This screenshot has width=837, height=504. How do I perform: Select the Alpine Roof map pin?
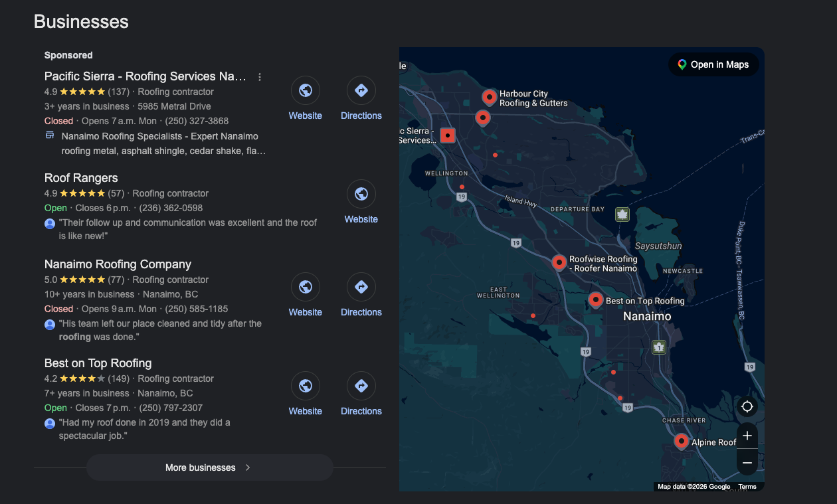[x=681, y=442]
